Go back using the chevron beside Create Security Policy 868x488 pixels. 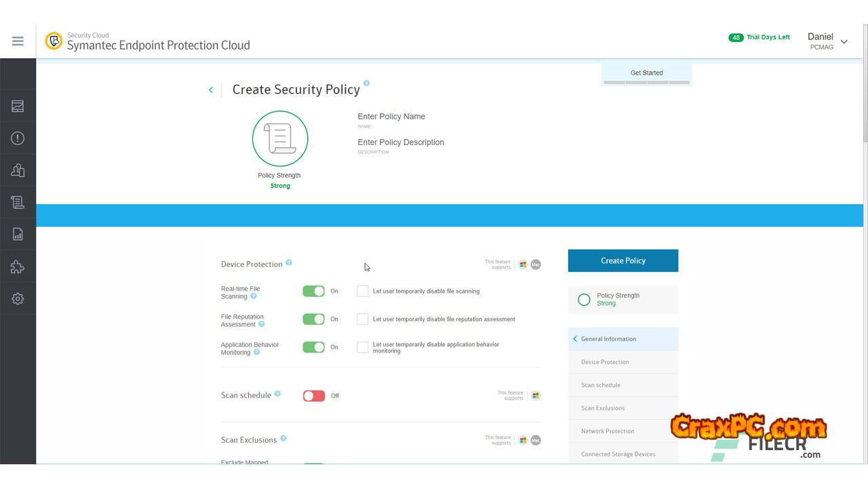coord(211,90)
